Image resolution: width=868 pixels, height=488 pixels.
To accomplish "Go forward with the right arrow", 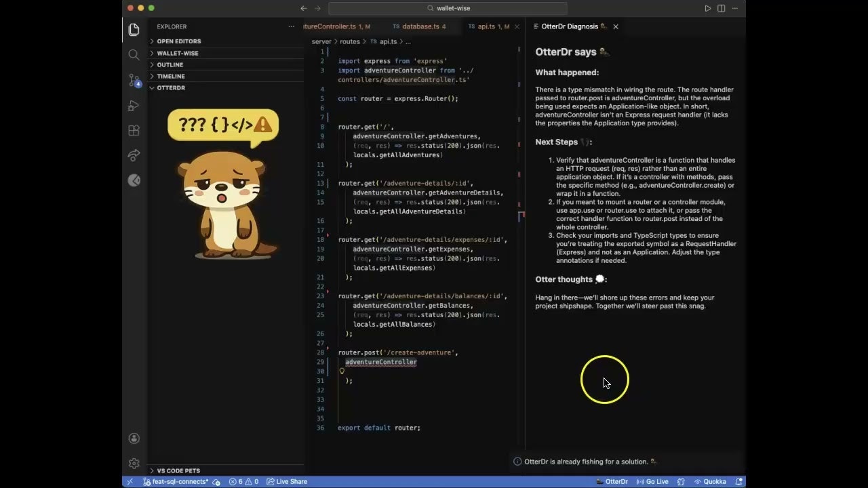I will pyautogui.click(x=318, y=8).
